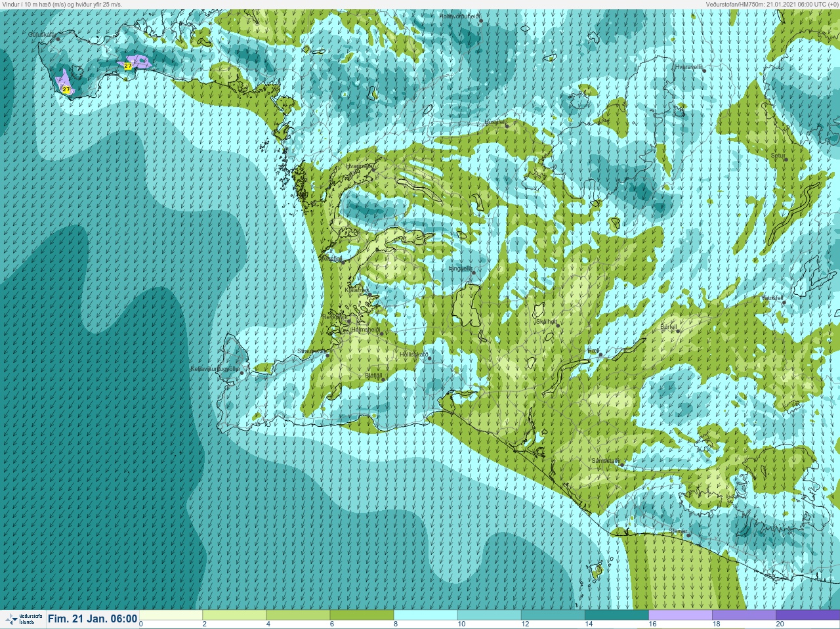Click the Hvanneyri station label
This screenshot has width=840, height=629.
pyautogui.click(x=360, y=167)
